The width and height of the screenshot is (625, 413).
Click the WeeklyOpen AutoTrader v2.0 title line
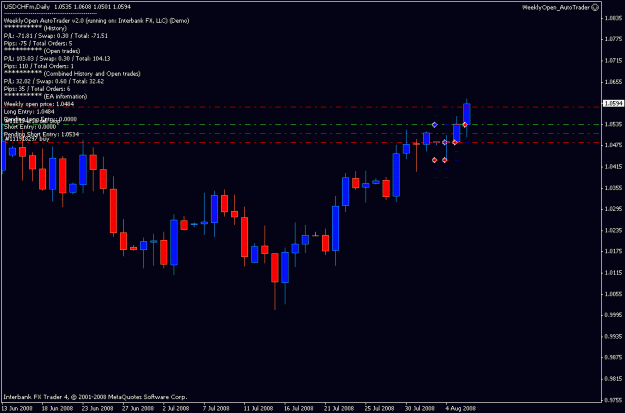click(96, 21)
